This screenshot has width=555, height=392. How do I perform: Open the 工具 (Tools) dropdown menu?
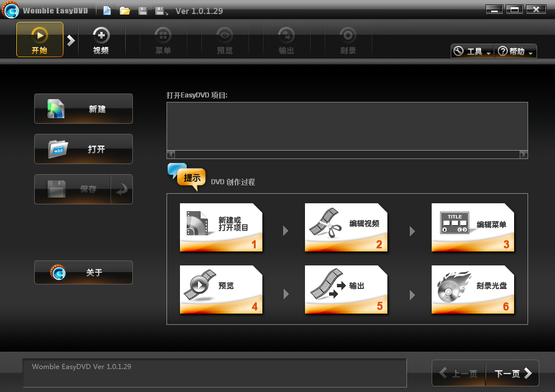(472, 52)
